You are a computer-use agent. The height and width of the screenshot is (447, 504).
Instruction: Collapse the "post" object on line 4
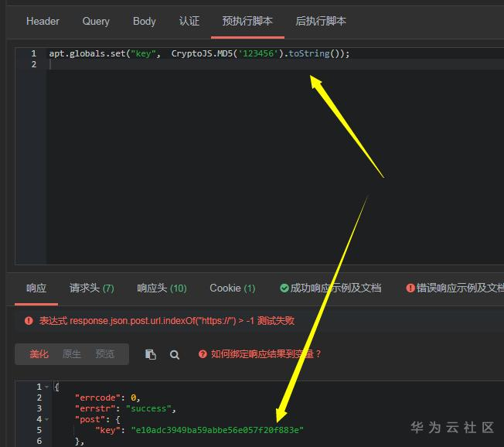point(46,419)
